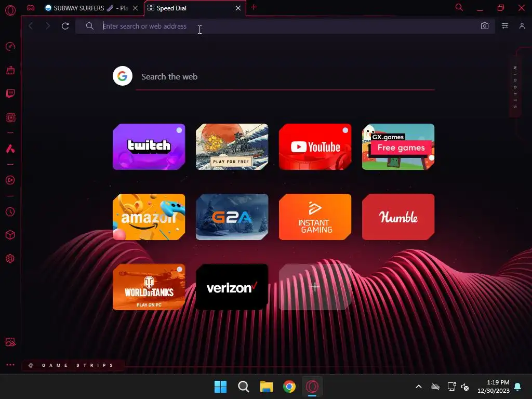Open GX Control speedometer icon in sidebar
The image size is (532, 399).
[x=10, y=46]
